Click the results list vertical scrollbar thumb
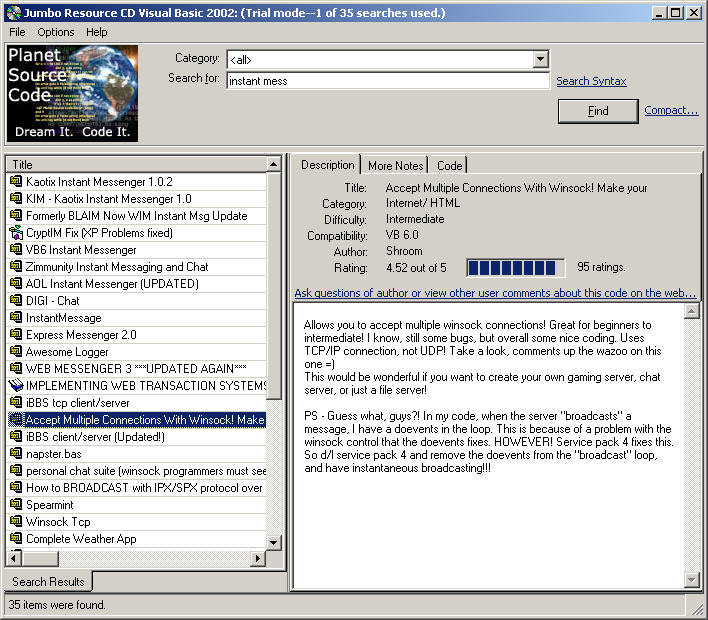Viewport: 708px width, 620px height. pyautogui.click(x=274, y=286)
